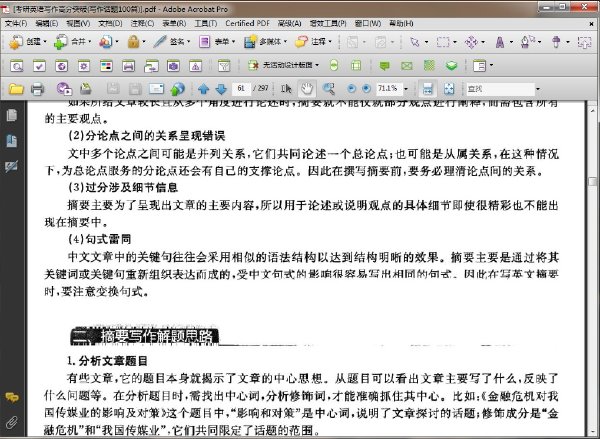Viewport: 600px width, 439px height.
Task: Click the warning triangle window icon
Action: pyautogui.click(x=196, y=66)
